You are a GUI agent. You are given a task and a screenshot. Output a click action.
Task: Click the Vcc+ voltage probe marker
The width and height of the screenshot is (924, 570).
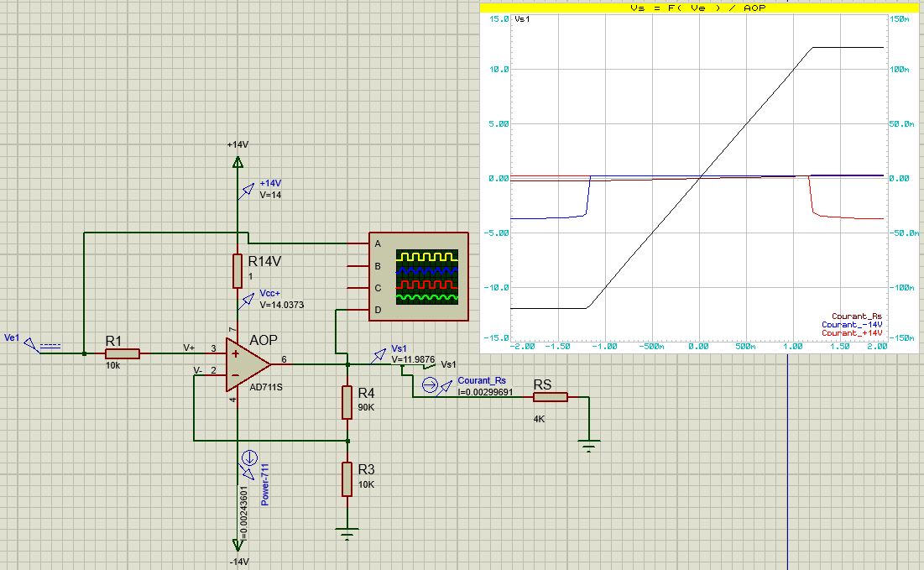coord(247,301)
